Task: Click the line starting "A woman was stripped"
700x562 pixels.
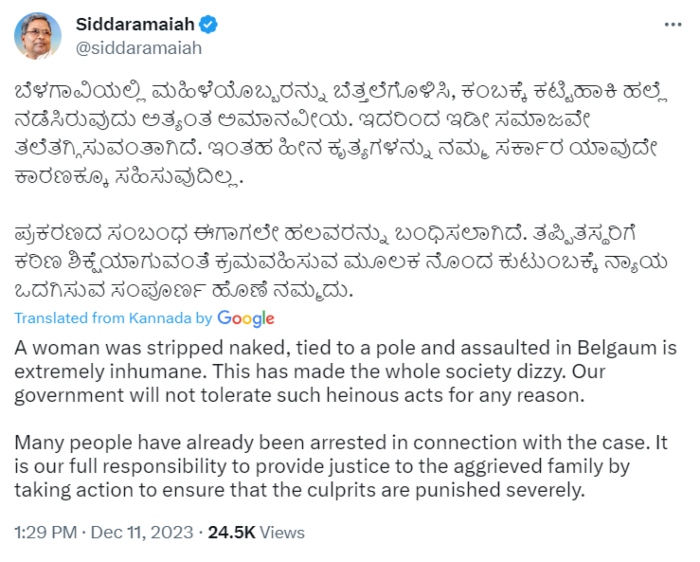Action: click(345, 348)
